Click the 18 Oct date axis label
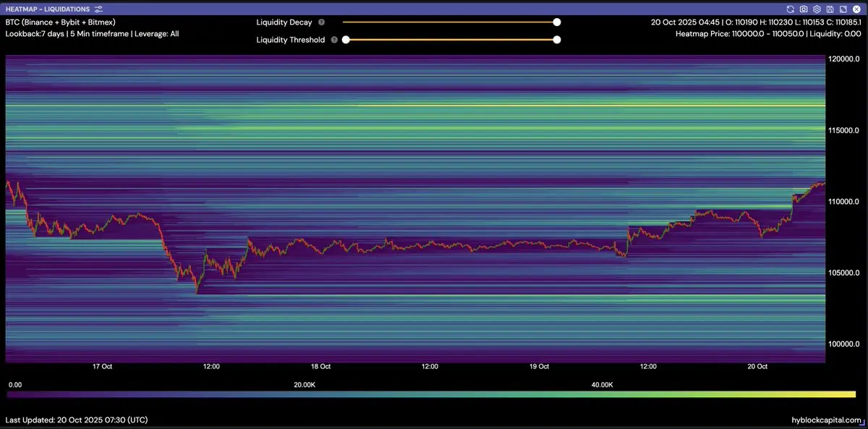Viewport: 868px width, 429px height. point(320,367)
